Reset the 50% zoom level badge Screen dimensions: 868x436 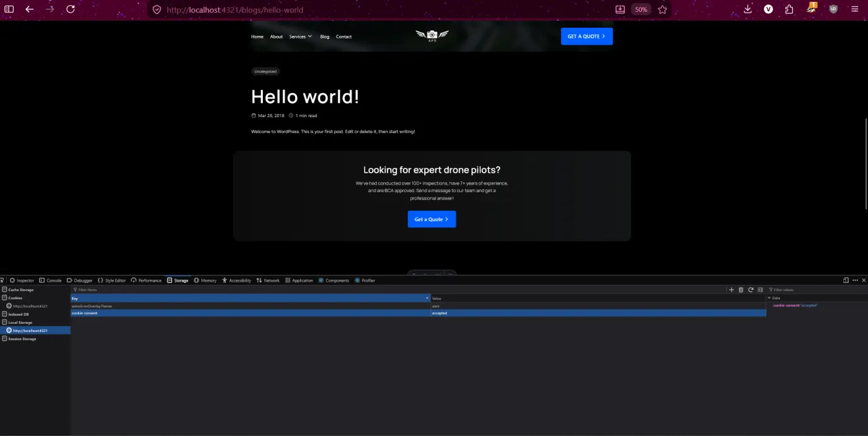(641, 10)
